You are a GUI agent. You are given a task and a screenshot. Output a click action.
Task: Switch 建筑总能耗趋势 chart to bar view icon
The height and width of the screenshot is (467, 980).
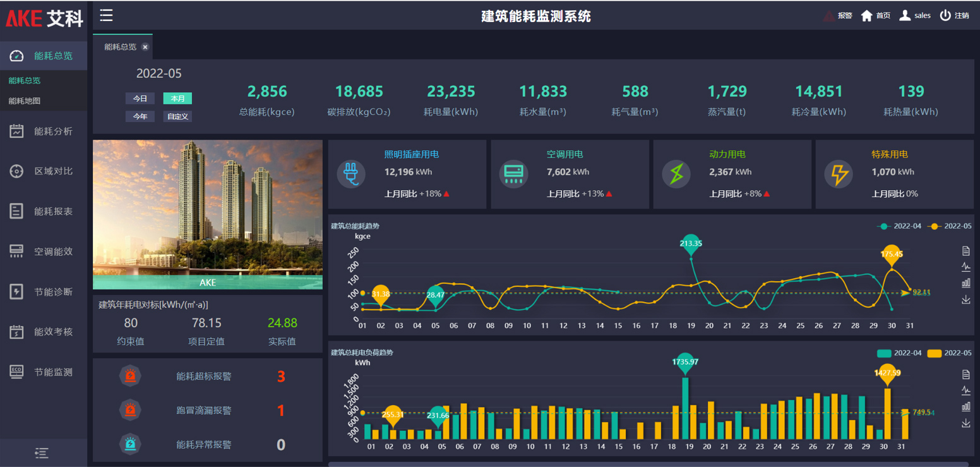(965, 282)
